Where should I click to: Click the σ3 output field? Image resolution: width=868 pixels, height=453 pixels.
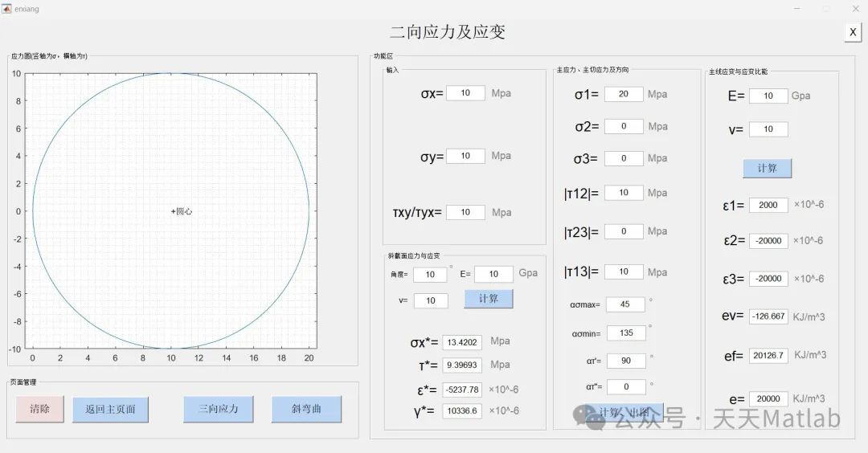(624, 158)
